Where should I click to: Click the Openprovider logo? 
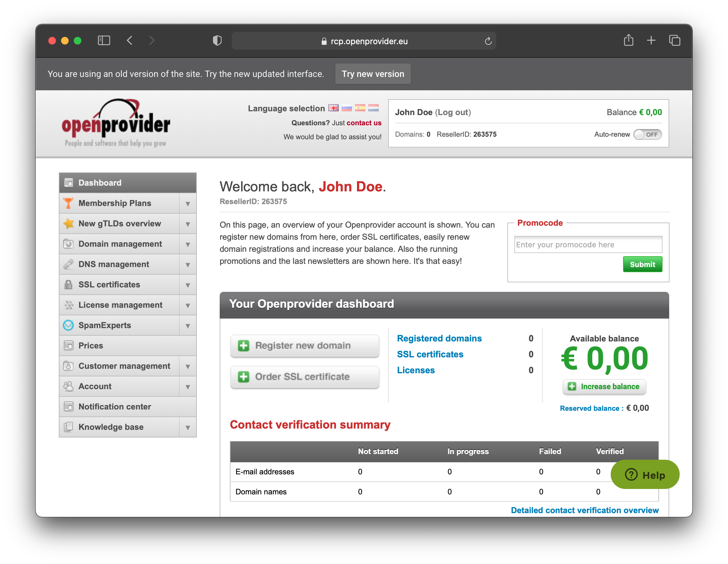pos(116,123)
